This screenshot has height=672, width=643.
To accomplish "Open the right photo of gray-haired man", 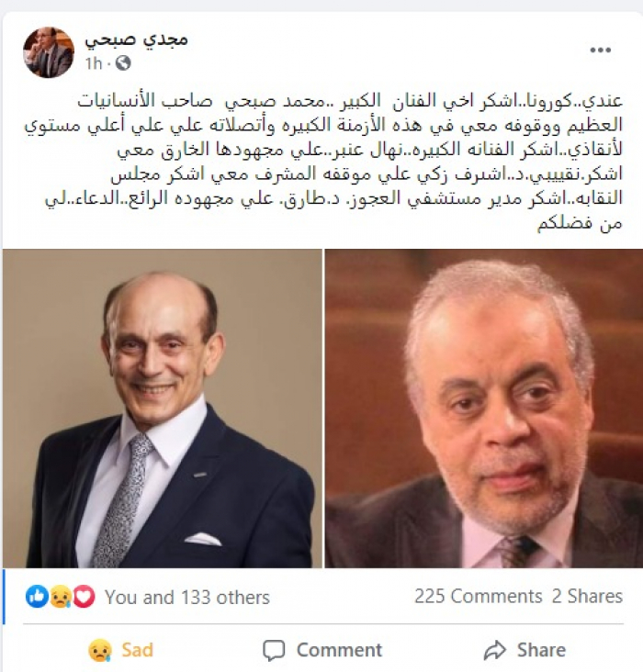I will (x=484, y=409).
